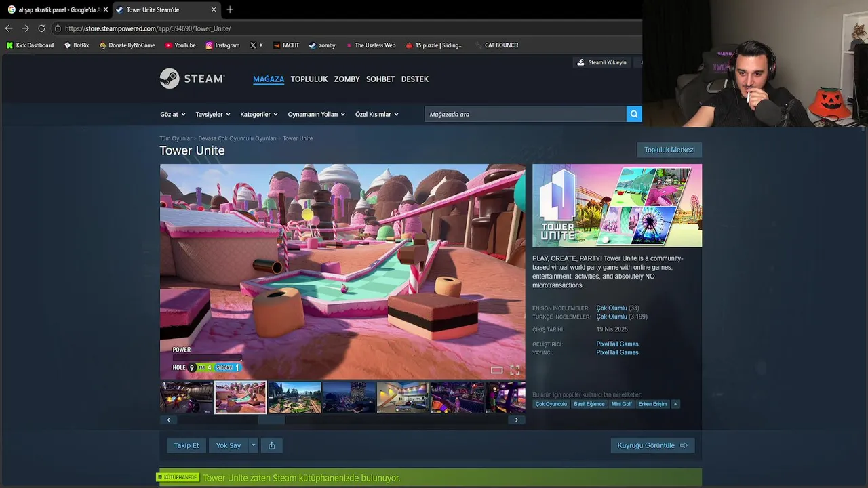Select the Mini Golf tag

point(621,404)
